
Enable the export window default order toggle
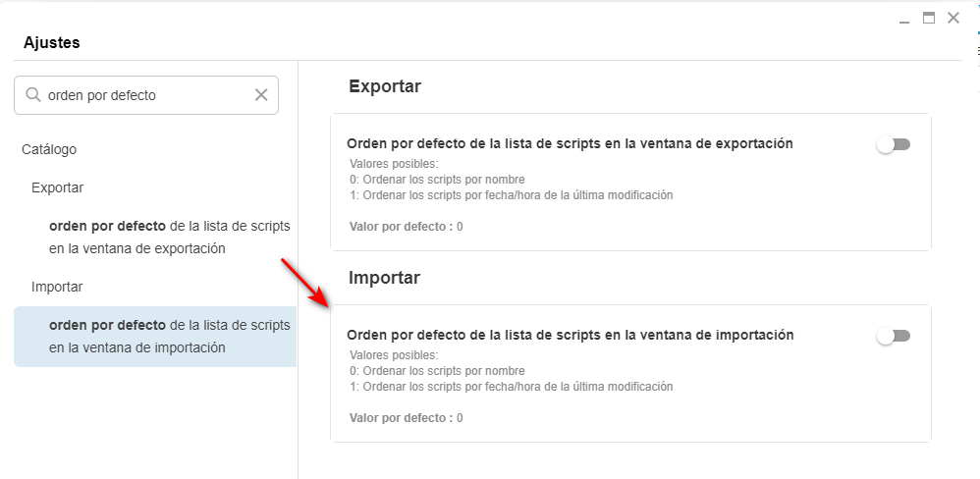[x=894, y=144]
